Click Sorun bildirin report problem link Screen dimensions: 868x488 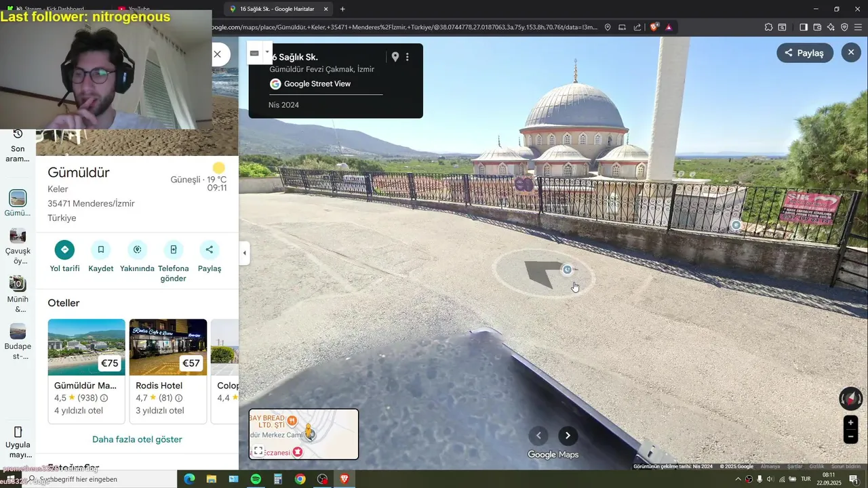point(846,466)
